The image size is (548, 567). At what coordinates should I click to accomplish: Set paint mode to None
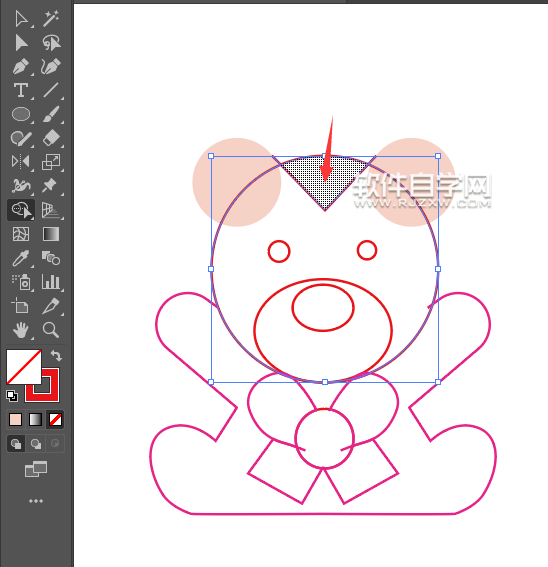click(x=55, y=420)
